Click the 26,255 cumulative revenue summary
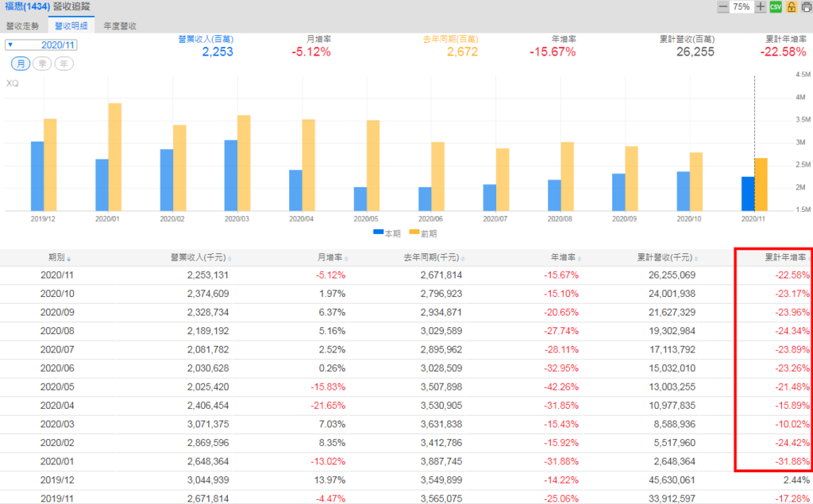 coord(695,52)
